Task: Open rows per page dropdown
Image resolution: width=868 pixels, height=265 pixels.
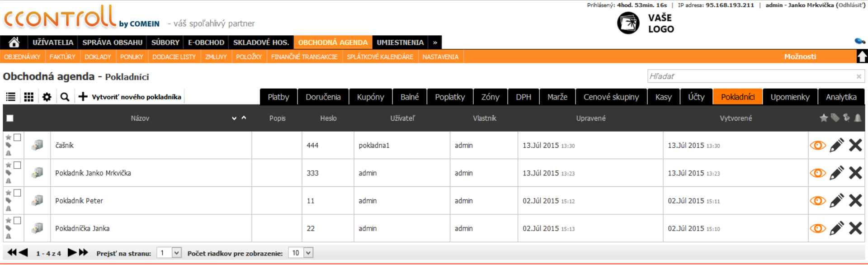Action: [x=308, y=253]
